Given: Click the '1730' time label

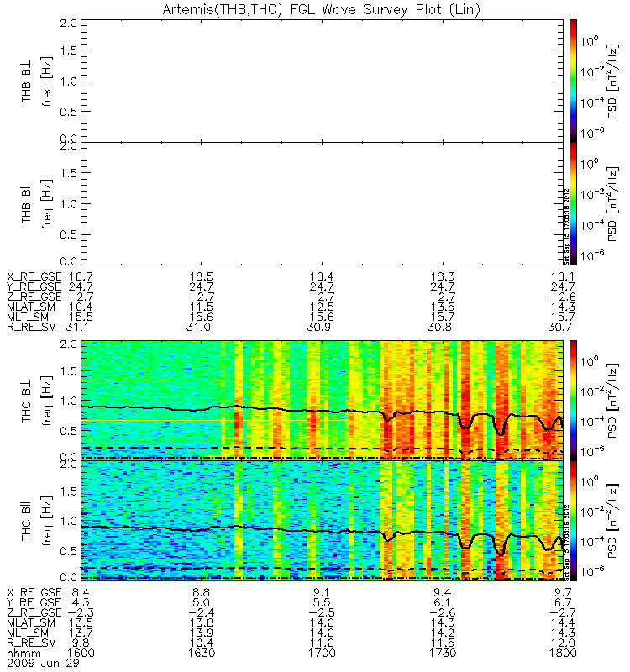Looking at the screenshot, I should point(443,654).
